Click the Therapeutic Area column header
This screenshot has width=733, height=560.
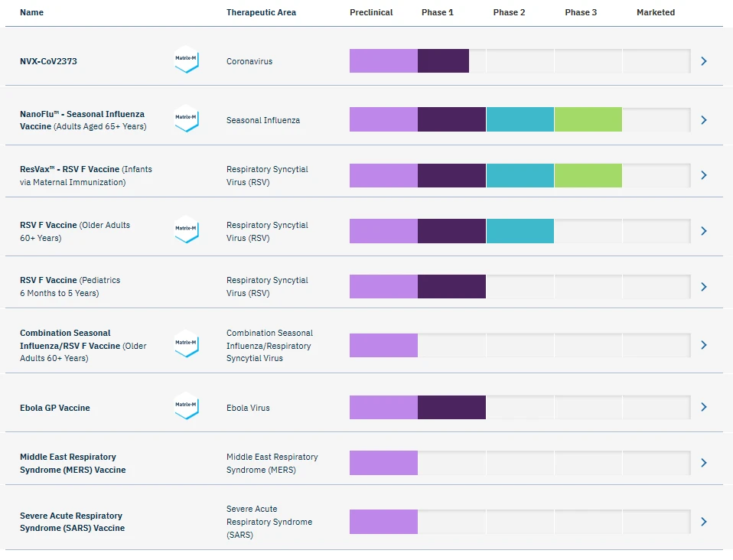261,12
